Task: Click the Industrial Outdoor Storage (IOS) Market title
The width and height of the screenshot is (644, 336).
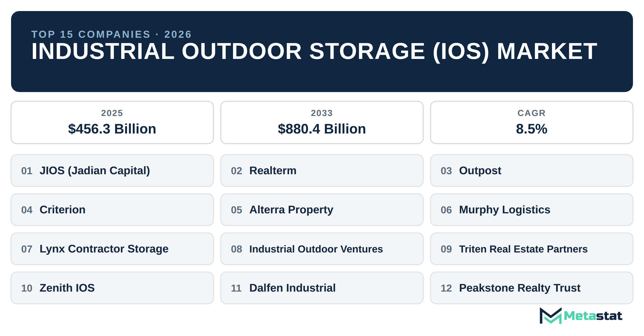Action: (314, 52)
